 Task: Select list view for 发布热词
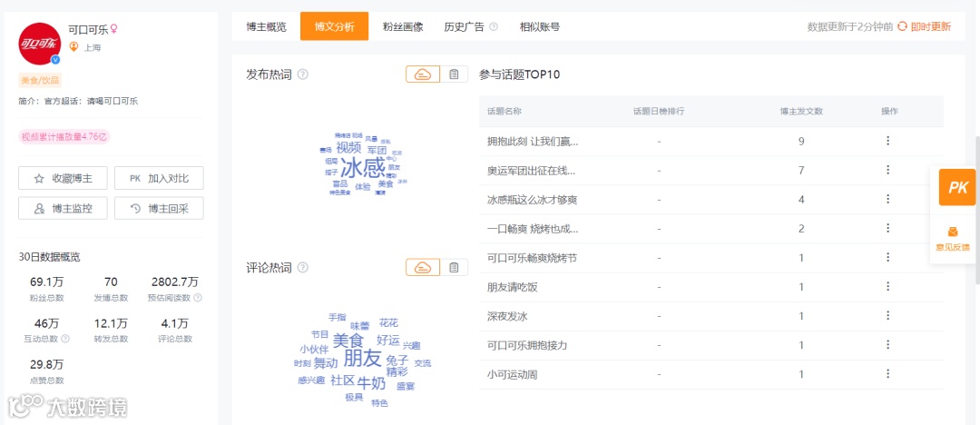coord(454,74)
